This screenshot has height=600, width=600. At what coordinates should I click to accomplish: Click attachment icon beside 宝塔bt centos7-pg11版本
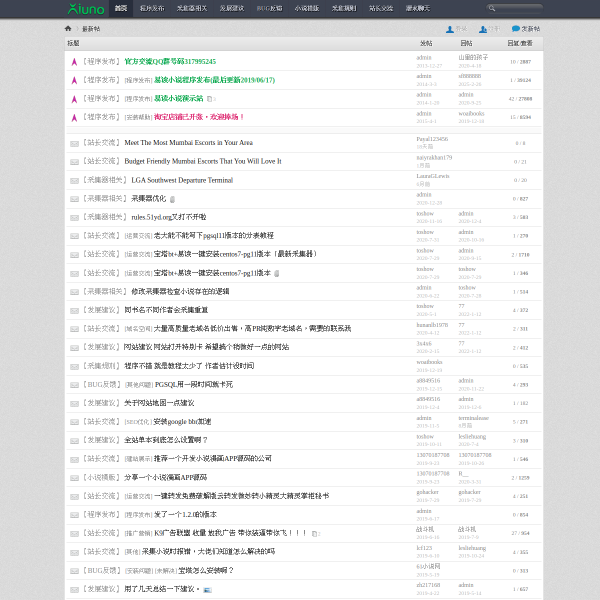tap(276, 273)
